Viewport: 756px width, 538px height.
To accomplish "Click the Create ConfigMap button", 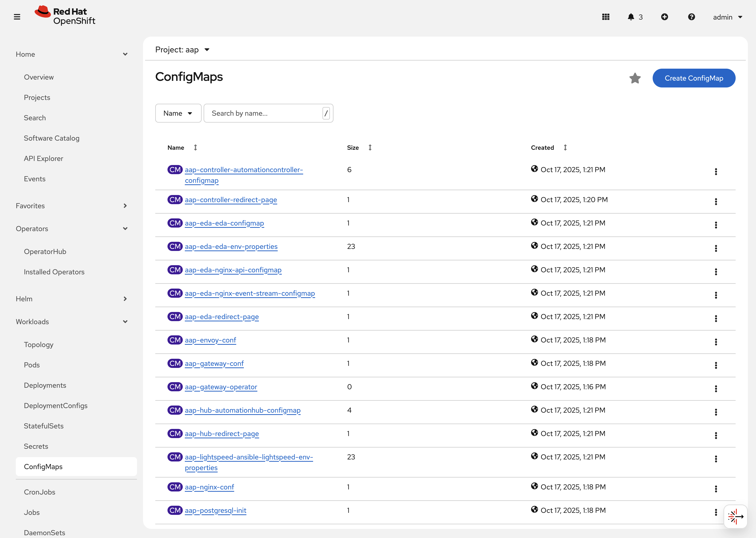I will [694, 78].
